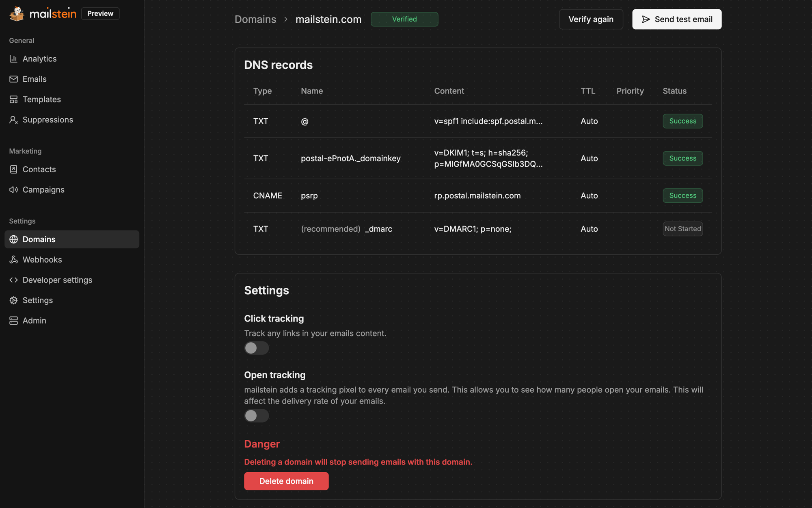The width and height of the screenshot is (812, 508).
Task: Click the red Delete domain button
Action: (286, 481)
